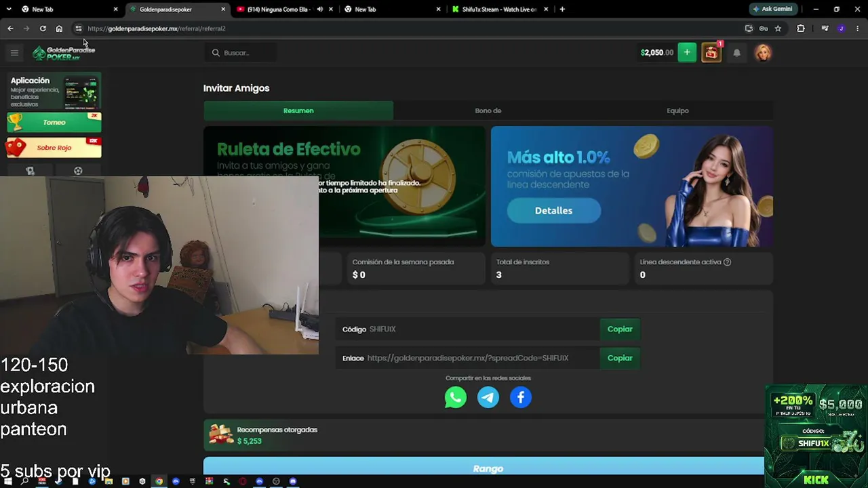
Task: Switch to the Shifu1x Stream Kick tab
Action: 498,9
